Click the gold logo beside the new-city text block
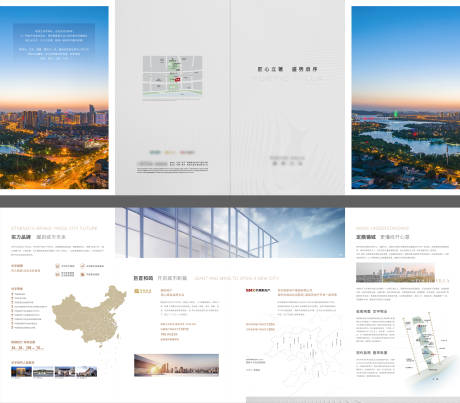460x403 pixels. pyautogui.click(x=143, y=291)
